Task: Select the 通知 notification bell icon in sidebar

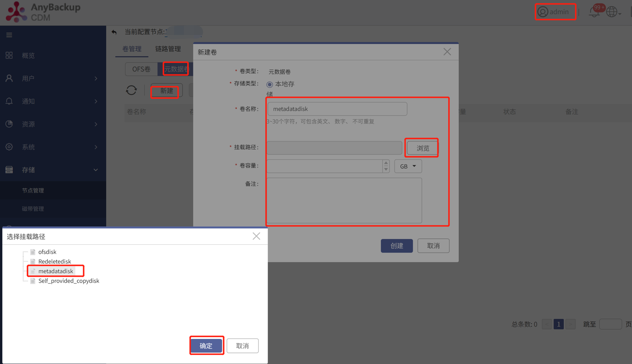Action: click(x=9, y=101)
